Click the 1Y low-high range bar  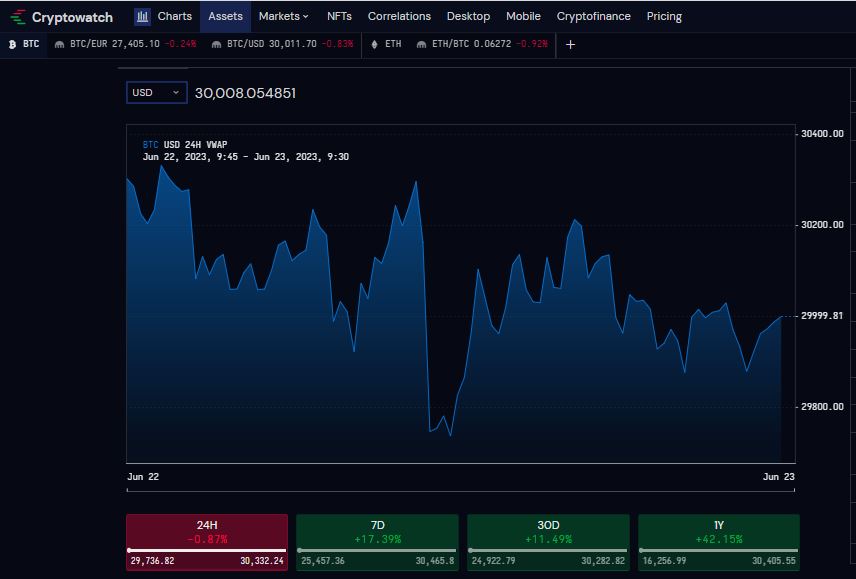click(718, 550)
